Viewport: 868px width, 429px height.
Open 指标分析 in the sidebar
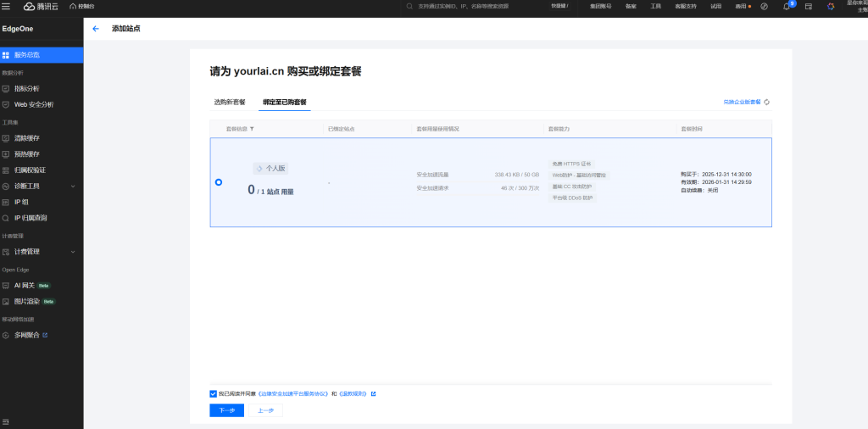[26, 88]
